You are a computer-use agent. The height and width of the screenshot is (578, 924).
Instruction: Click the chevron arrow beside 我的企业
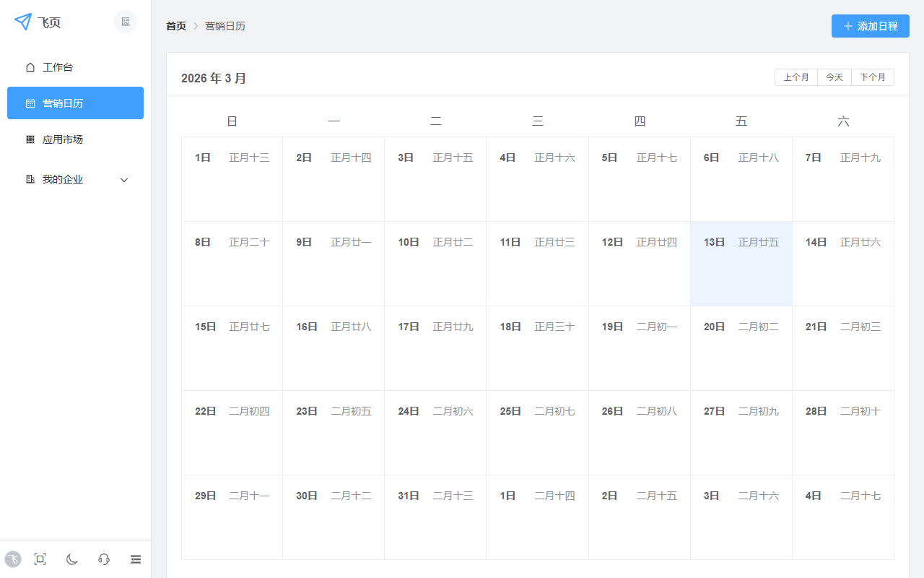(124, 180)
